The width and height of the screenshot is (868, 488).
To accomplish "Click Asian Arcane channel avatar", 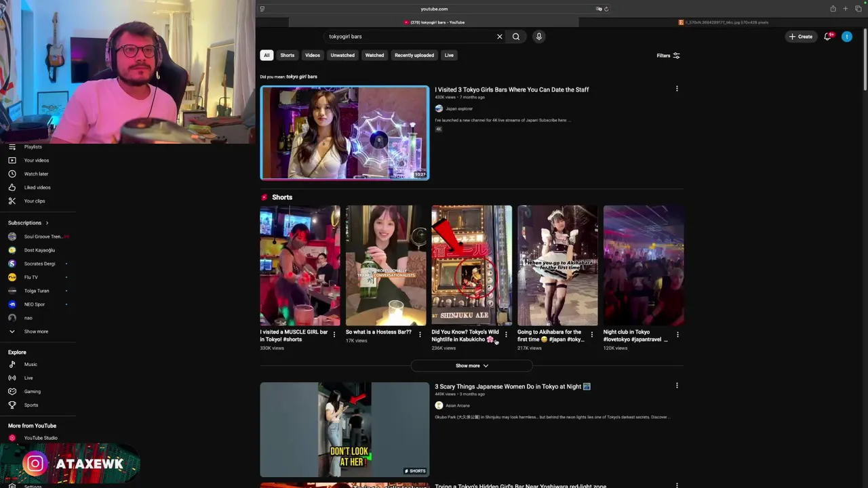I will [439, 405].
